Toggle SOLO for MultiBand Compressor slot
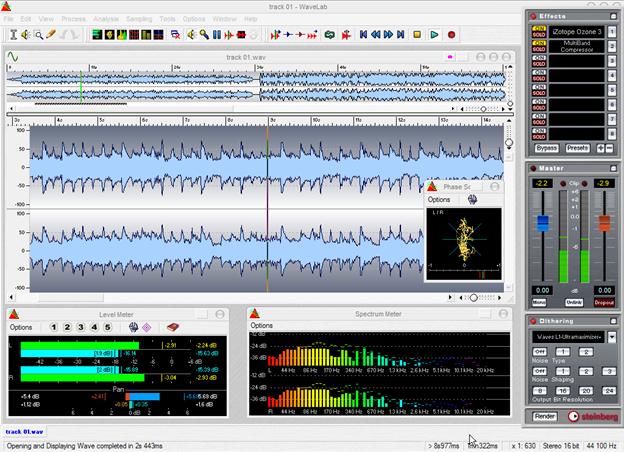This screenshot has width=624, height=452. pyautogui.click(x=538, y=51)
